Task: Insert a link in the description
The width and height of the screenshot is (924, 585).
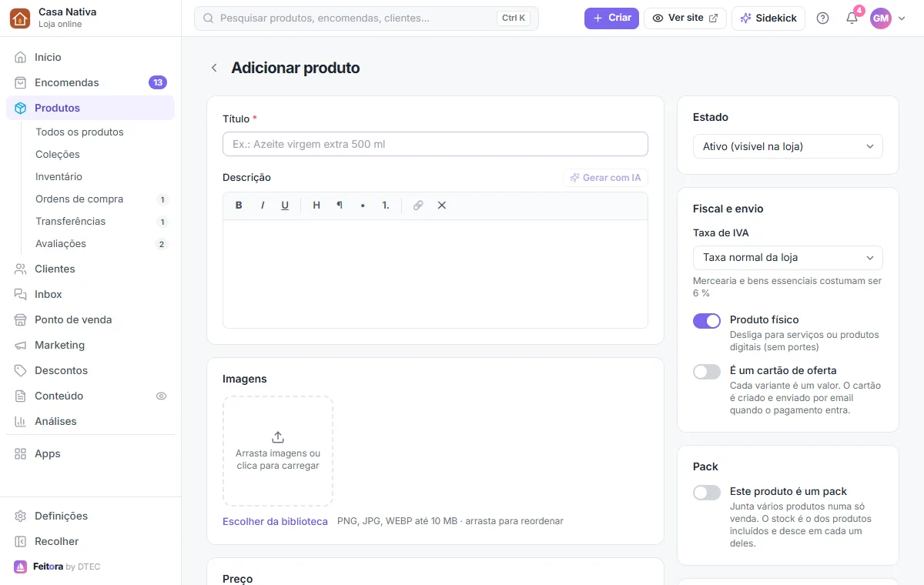Action: [418, 206]
